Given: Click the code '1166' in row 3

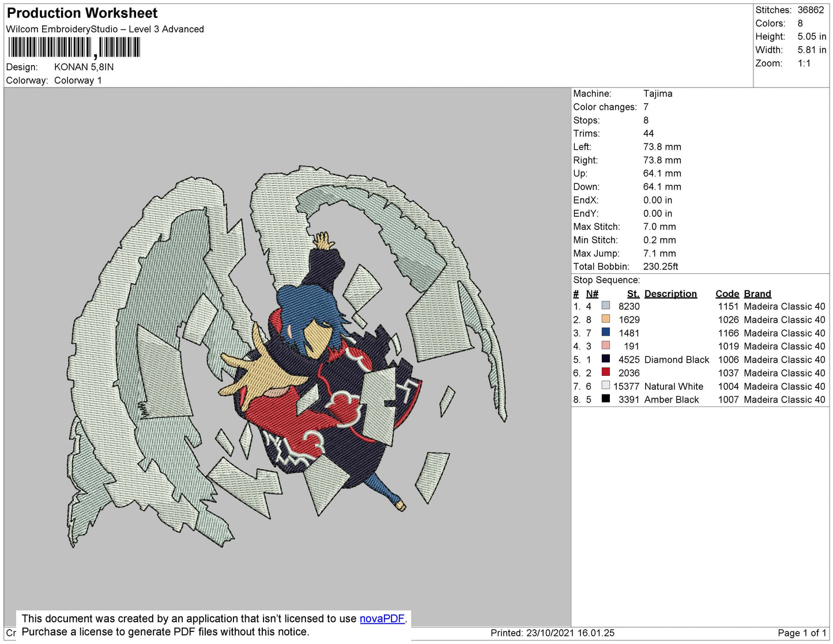Looking at the screenshot, I should coord(728,333).
